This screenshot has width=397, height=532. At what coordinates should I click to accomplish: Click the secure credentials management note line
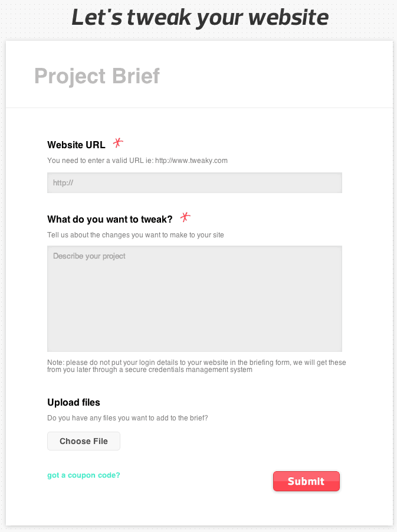click(x=150, y=370)
